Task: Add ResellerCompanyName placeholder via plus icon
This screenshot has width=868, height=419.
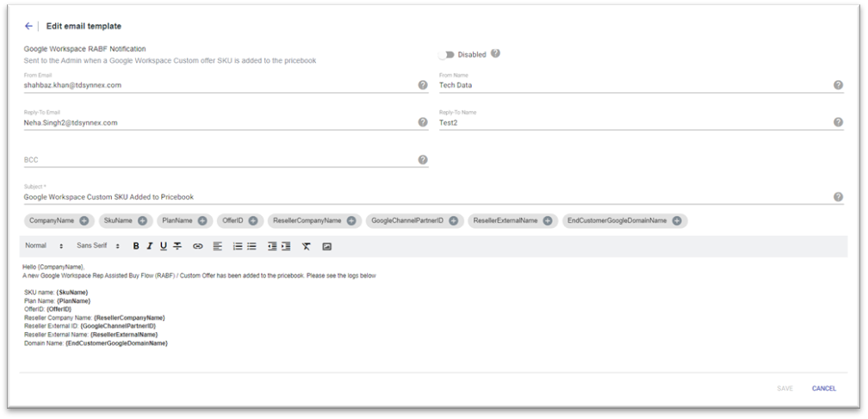Action: coord(351,220)
